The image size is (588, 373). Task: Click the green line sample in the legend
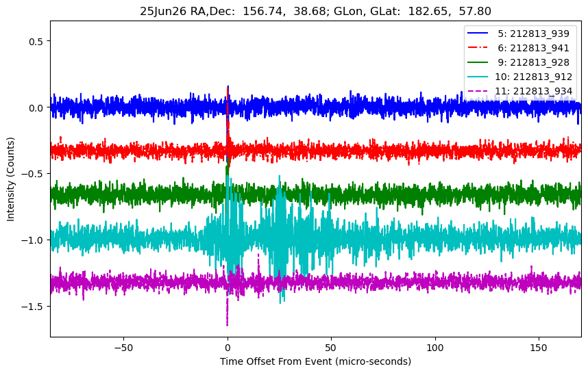click(x=478, y=62)
